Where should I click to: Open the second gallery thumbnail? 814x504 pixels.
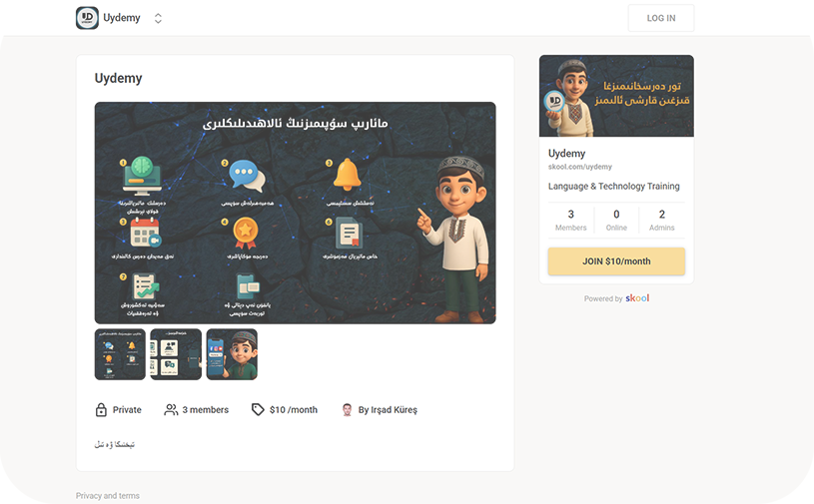(176, 354)
